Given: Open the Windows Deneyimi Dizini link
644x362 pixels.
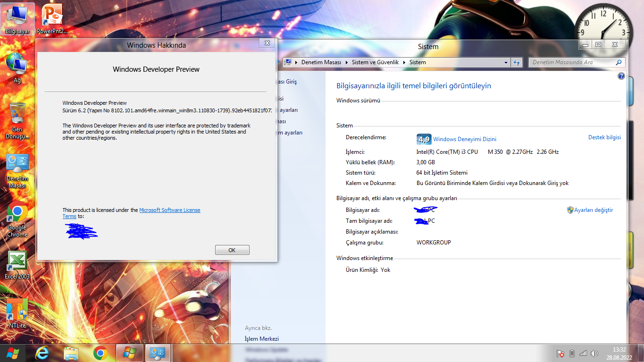Looking at the screenshot, I should pyautogui.click(x=465, y=139).
